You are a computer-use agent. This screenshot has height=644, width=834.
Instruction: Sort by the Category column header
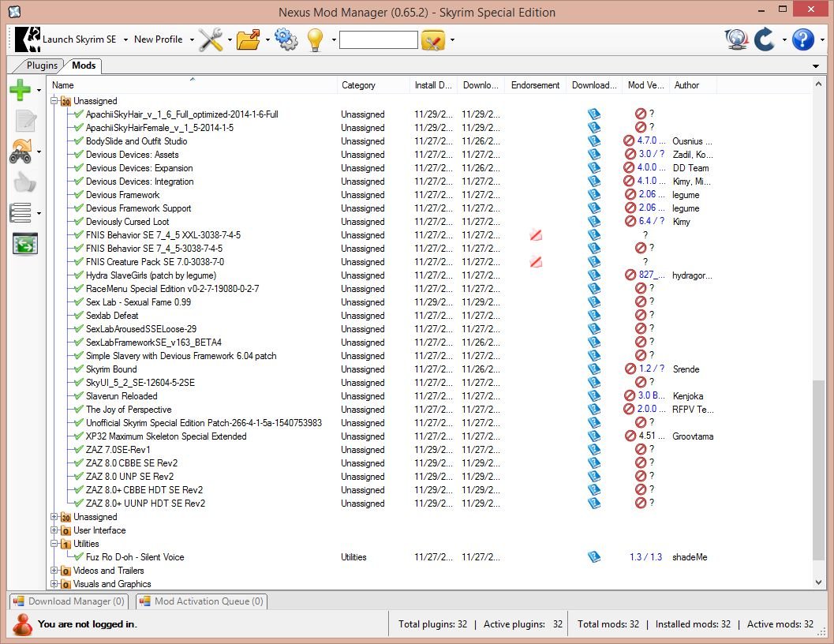tap(373, 85)
